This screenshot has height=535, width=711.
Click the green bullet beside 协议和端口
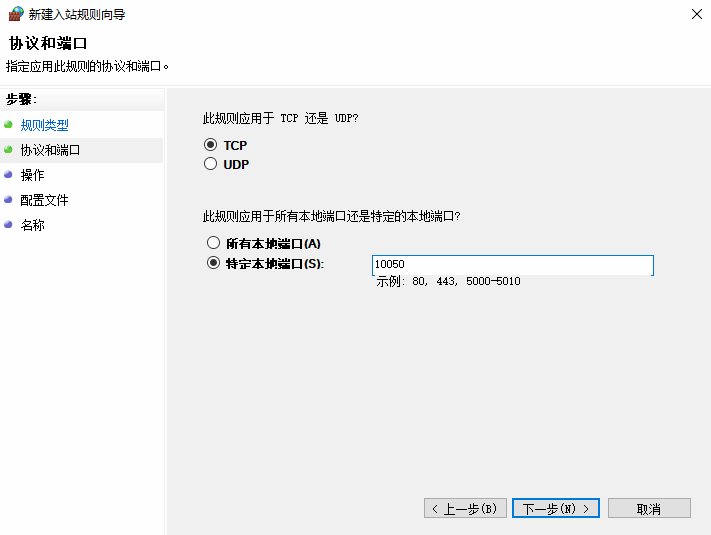pos(8,149)
